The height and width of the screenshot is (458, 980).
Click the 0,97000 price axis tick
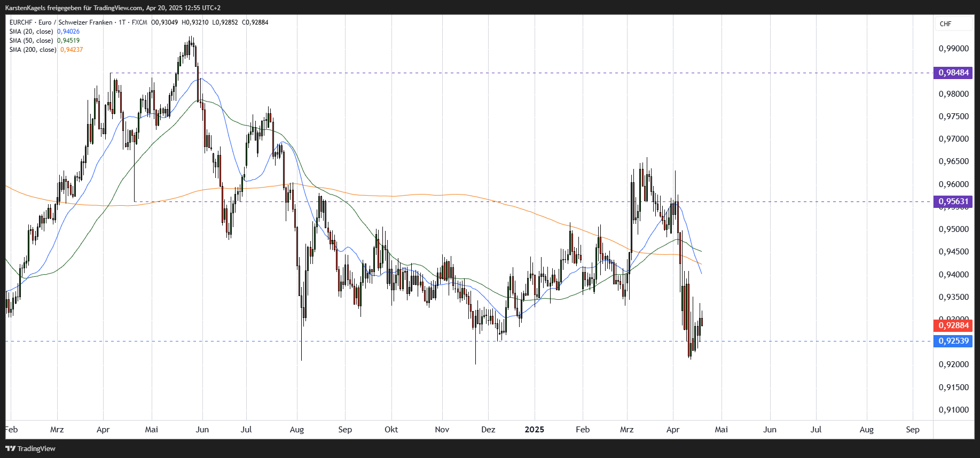point(953,139)
